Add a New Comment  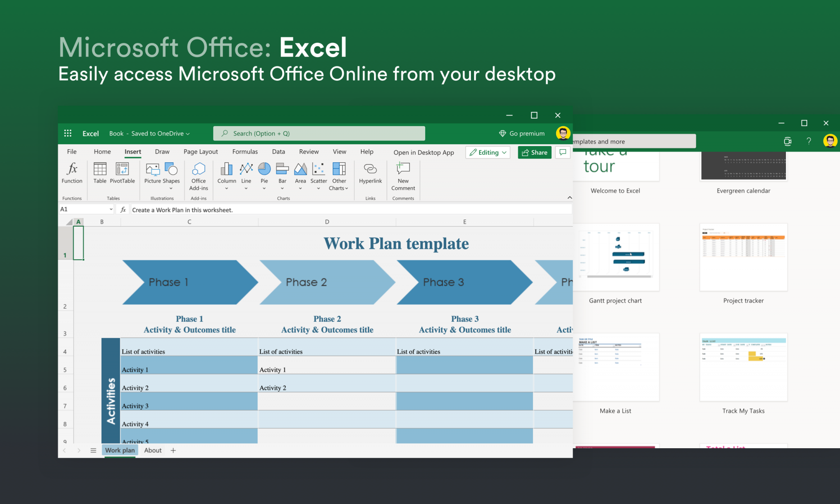tap(403, 176)
